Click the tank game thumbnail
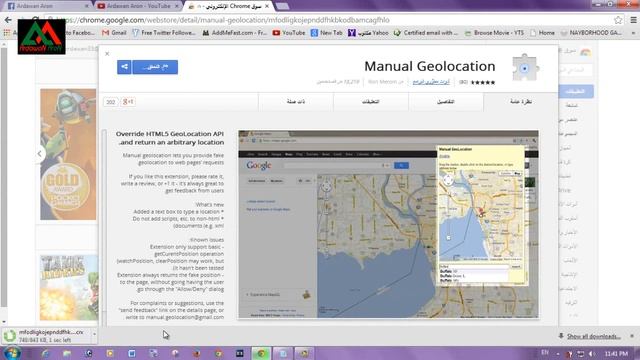640x360 pixels. tap(69, 288)
